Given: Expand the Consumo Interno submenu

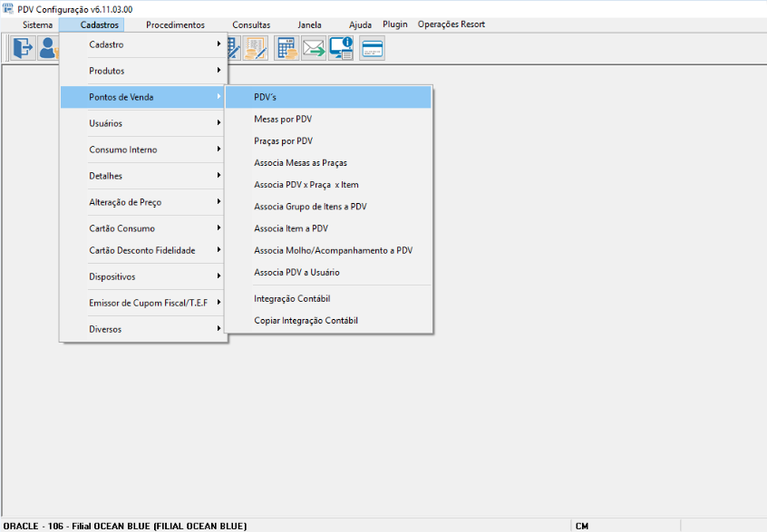Looking at the screenshot, I should [x=143, y=150].
